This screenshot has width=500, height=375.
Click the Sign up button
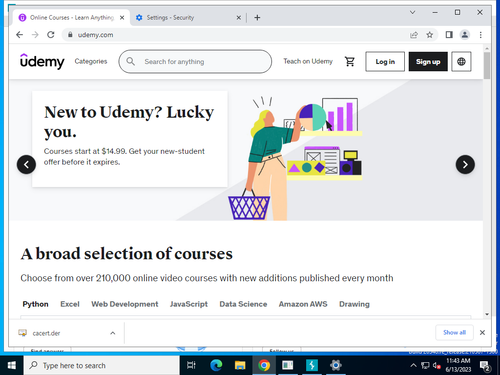coord(428,61)
